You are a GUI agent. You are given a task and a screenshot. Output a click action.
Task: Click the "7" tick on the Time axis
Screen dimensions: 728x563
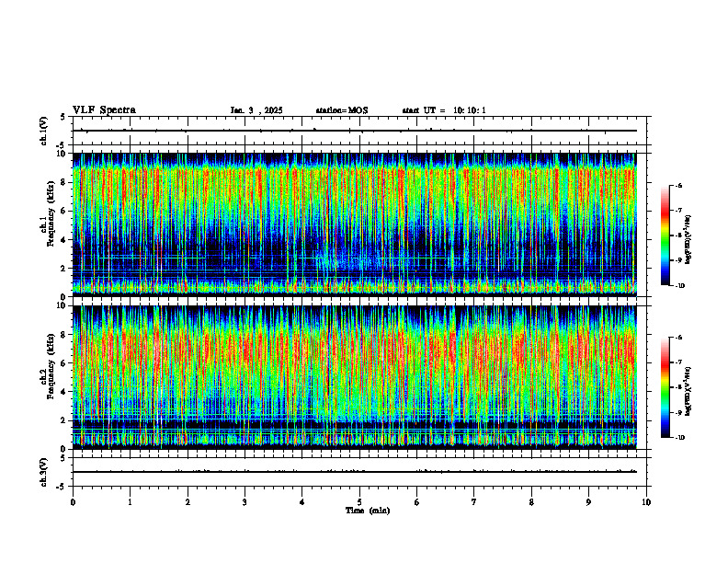474,502
